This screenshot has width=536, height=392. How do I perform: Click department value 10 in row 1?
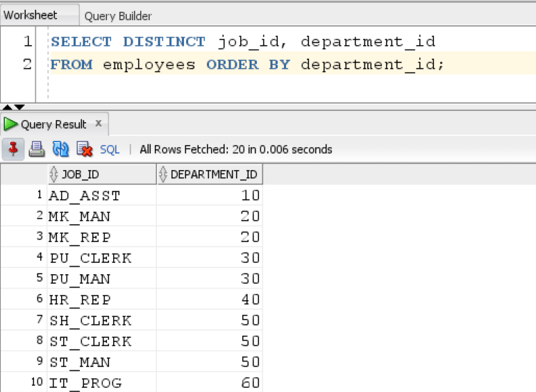point(210,196)
